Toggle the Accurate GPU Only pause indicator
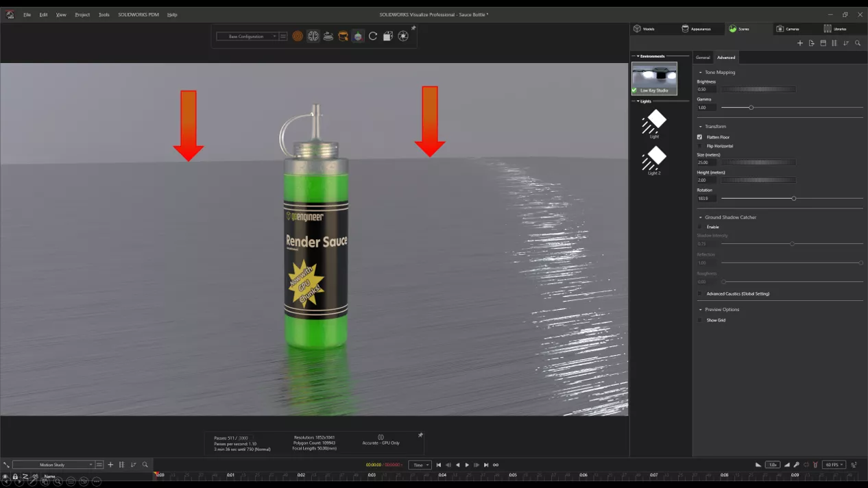Screen dimensions: 868x488 [x=381, y=437]
